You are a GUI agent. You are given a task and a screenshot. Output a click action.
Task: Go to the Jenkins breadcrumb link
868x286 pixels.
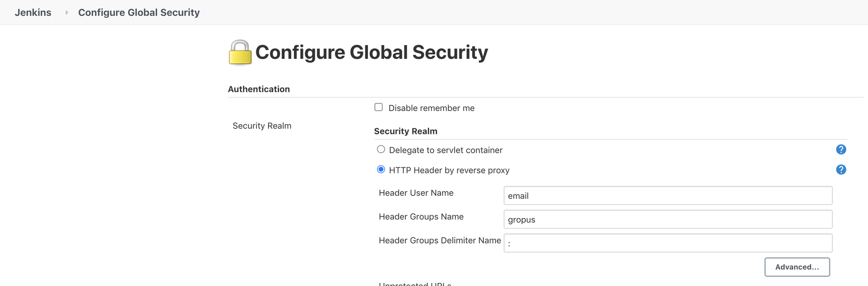pos(33,12)
